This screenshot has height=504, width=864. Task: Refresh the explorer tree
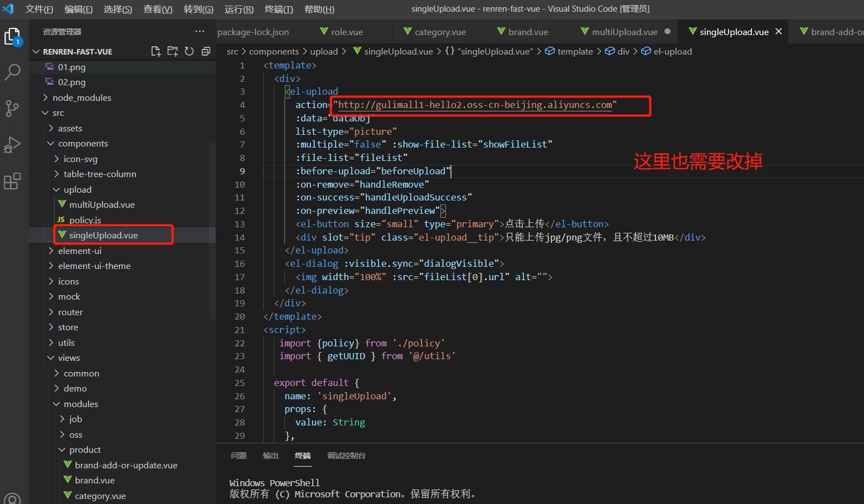(x=190, y=51)
